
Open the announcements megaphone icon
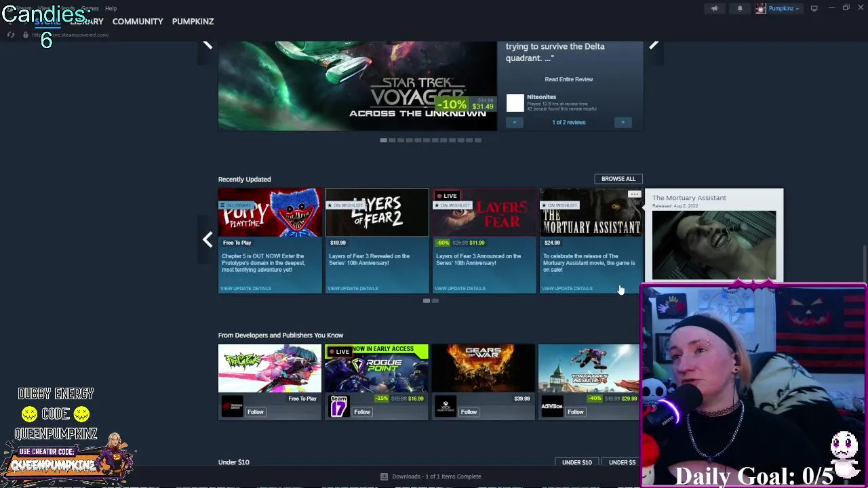714,8
